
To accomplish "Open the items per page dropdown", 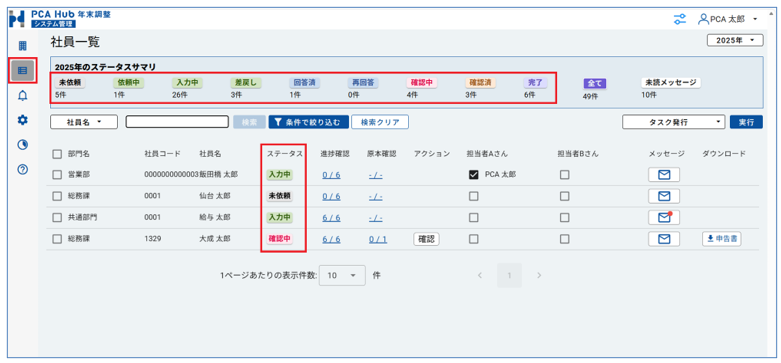I will (x=342, y=275).
